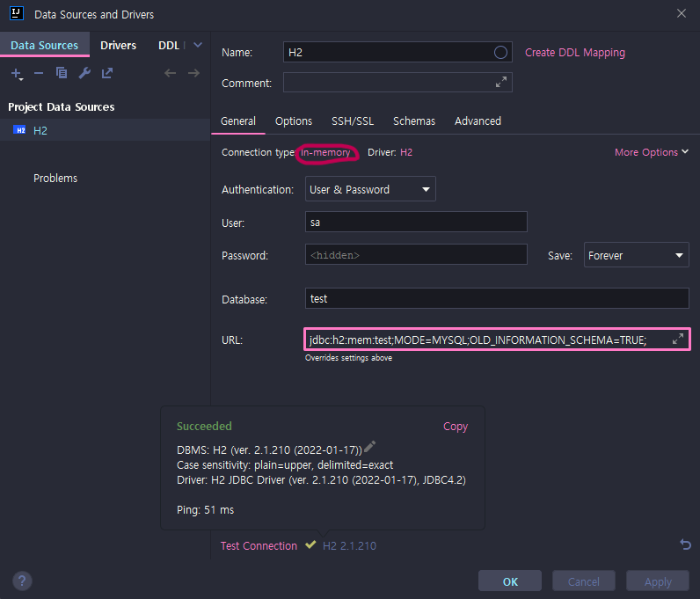This screenshot has height=599, width=700.
Task: Expand More Options menu
Action: (652, 152)
